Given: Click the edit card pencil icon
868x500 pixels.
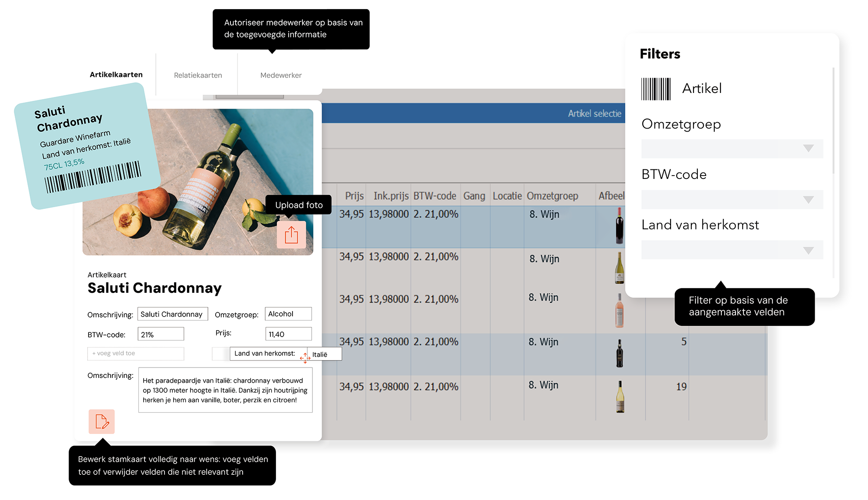Looking at the screenshot, I should pos(102,421).
